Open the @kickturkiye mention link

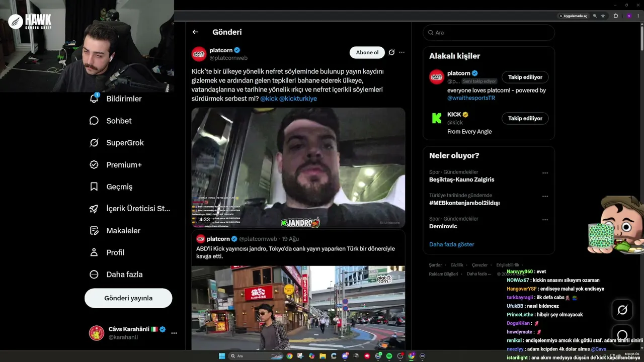tap(298, 99)
